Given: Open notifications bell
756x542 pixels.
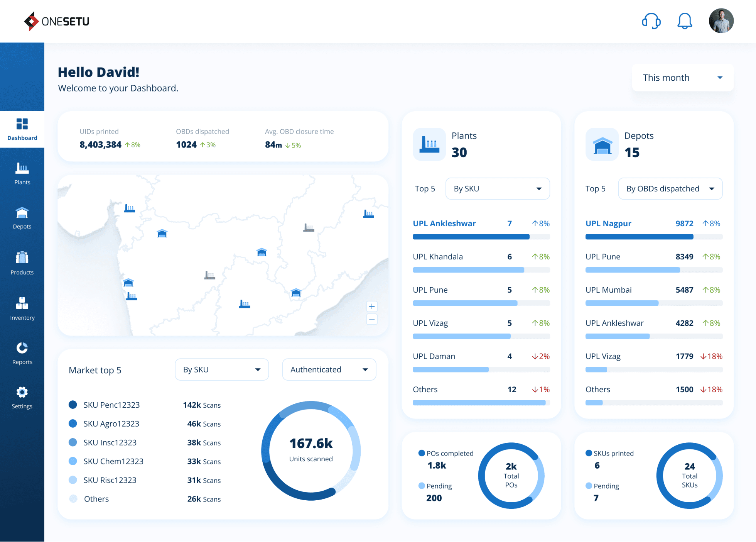Looking at the screenshot, I should pyautogui.click(x=685, y=21).
